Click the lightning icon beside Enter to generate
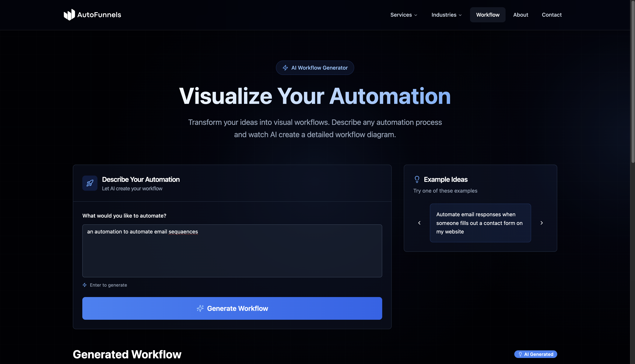Image resolution: width=635 pixels, height=364 pixels. [x=85, y=285]
